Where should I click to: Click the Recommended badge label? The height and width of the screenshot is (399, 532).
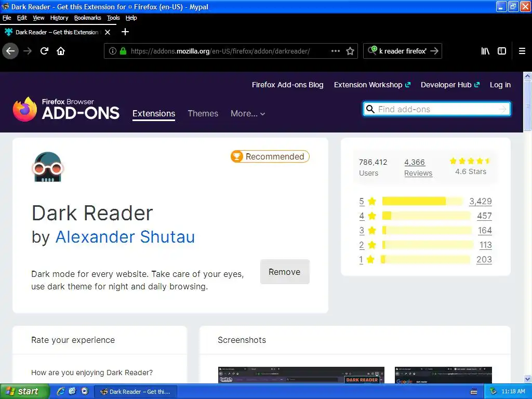click(x=275, y=156)
